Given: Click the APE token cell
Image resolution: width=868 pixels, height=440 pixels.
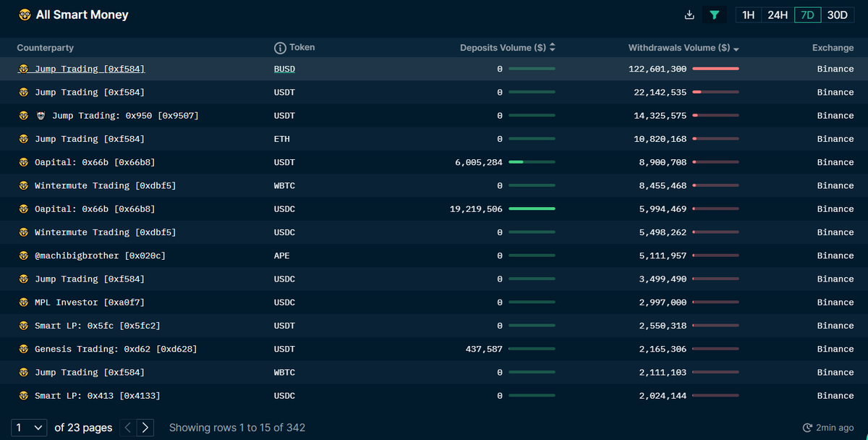Looking at the screenshot, I should [281, 255].
